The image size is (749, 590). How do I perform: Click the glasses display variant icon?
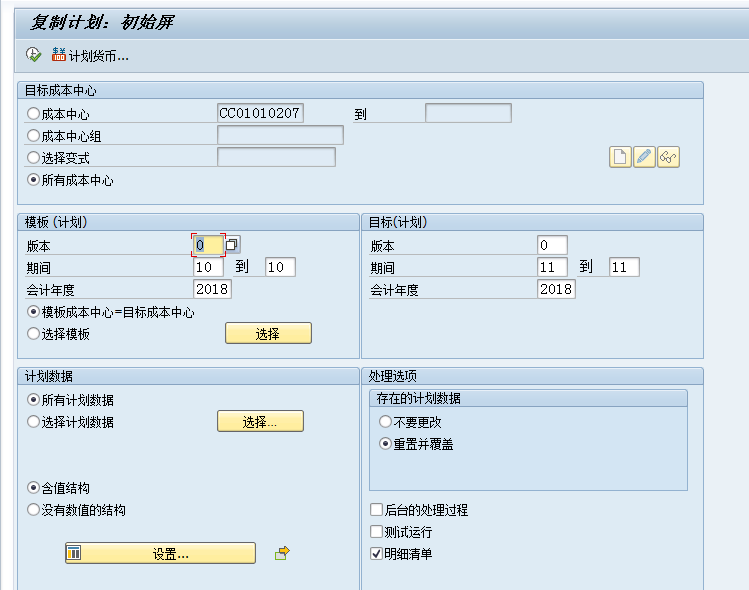[x=669, y=157]
